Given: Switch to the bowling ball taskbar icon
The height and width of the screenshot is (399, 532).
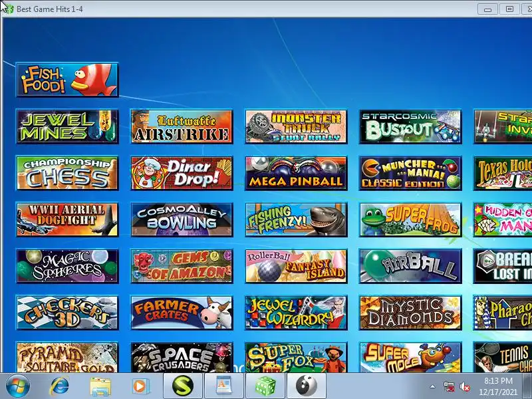Looking at the screenshot, I should tap(306, 386).
